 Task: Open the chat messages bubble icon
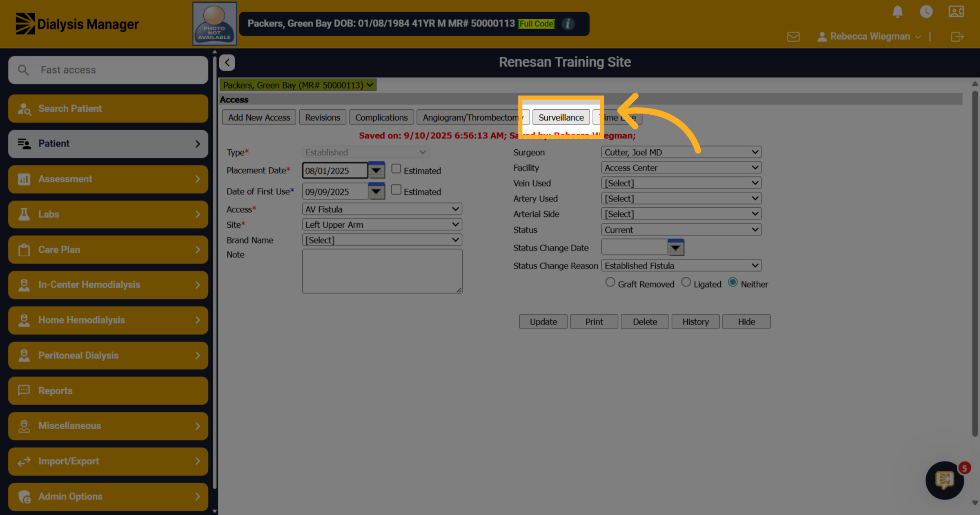944,480
